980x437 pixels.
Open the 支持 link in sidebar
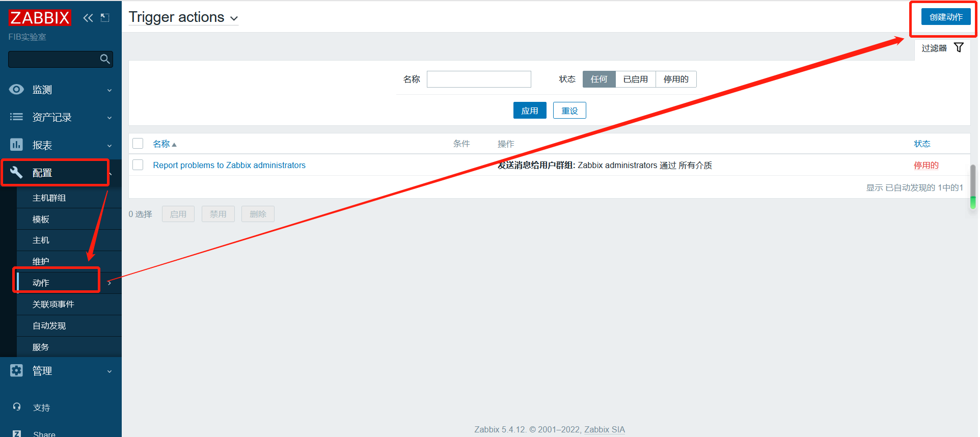[42, 407]
